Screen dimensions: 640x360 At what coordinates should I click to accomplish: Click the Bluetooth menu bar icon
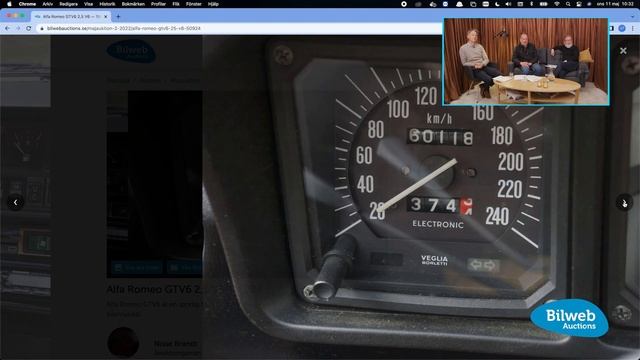point(531,4)
